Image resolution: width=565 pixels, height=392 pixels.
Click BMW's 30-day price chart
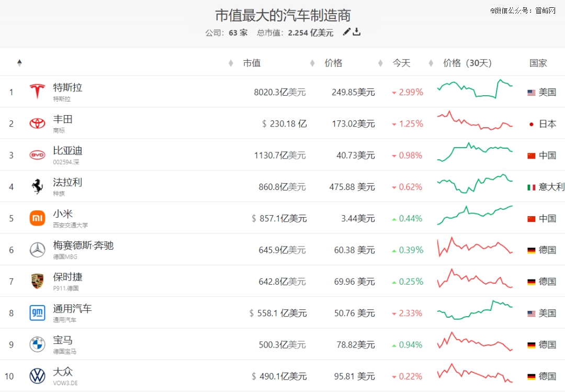click(475, 342)
